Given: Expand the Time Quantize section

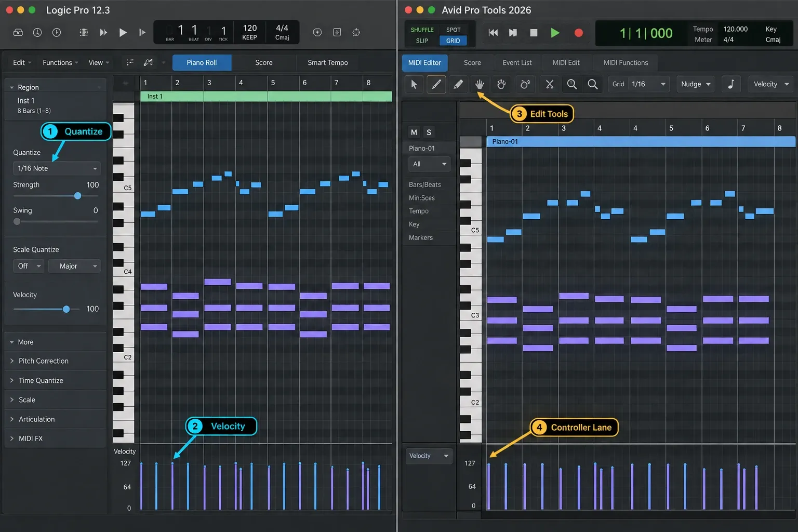Looking at the screenshot, I should point(55,380).
